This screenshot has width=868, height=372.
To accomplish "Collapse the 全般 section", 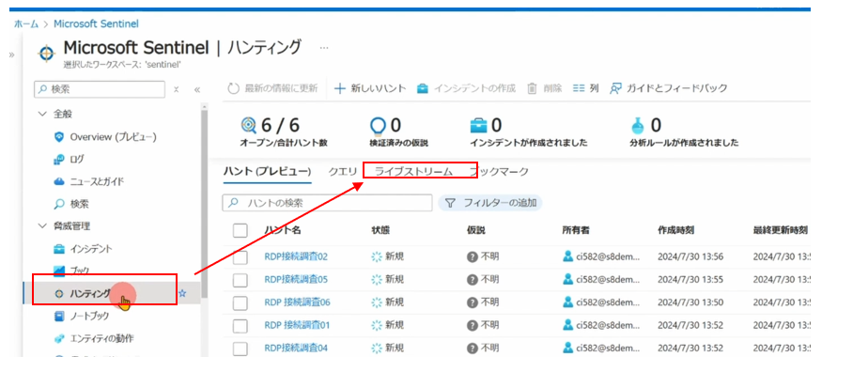I will click(42, 114).
